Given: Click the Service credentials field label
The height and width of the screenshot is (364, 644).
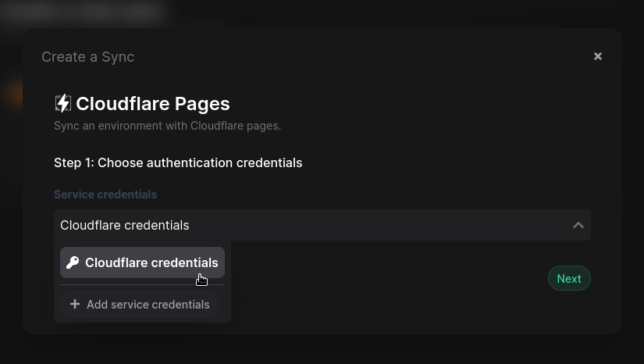Looking at the screenshot, I should pyautogui.click(x=105, y=194).
